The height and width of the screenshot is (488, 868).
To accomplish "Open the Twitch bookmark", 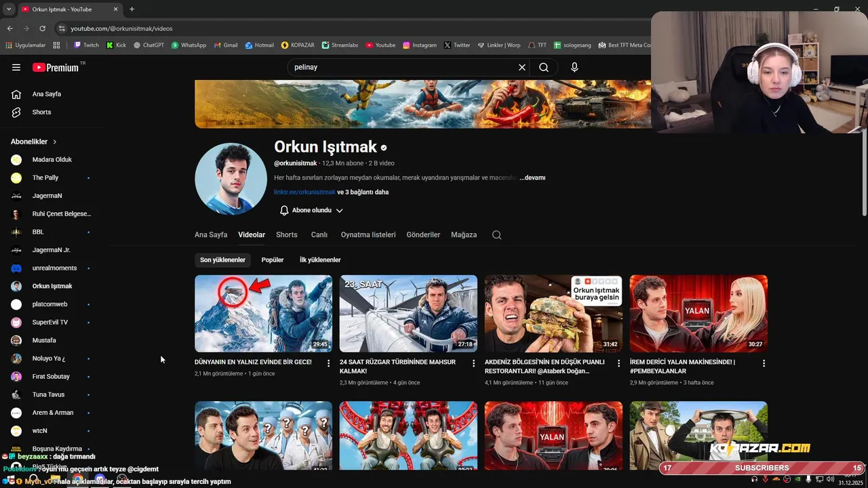I will point(86,45).
